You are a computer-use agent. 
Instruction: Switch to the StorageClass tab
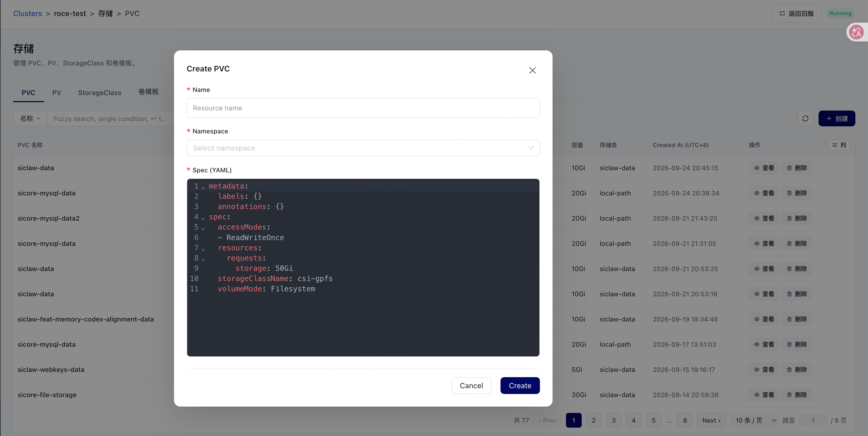coord(100,93)
